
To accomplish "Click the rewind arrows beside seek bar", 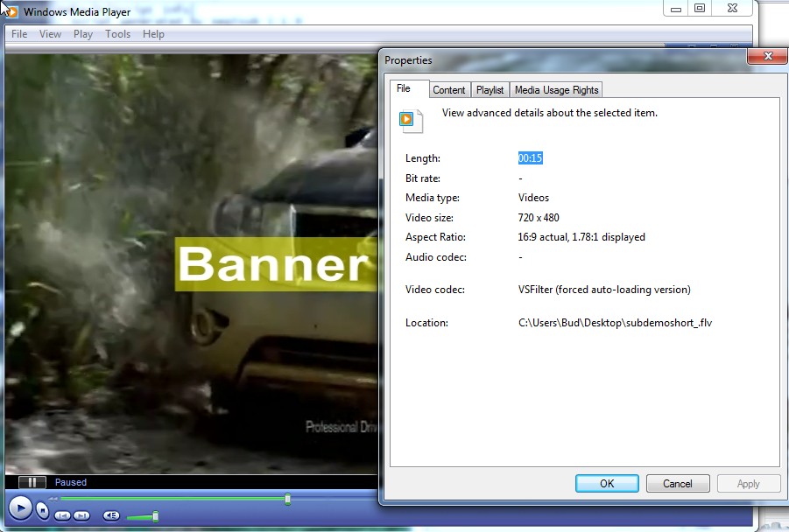I will pos(53,499).
